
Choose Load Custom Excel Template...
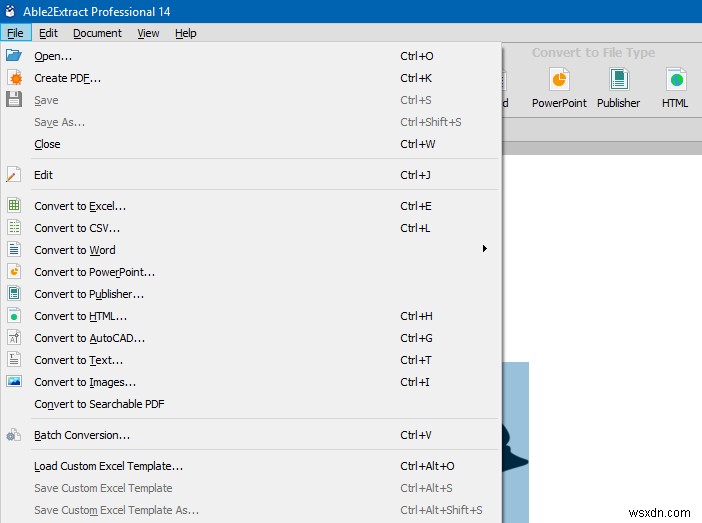coord(251,466)
